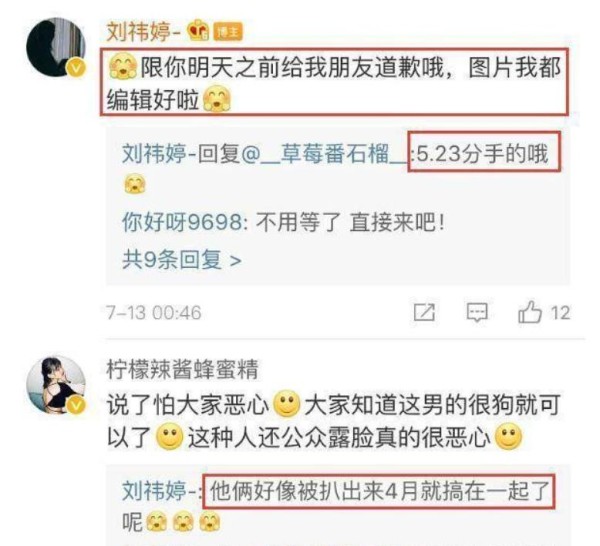Select the 5.23分手的哦 reply text
This screenshot has height=546, width=600.
click(483, 153)
